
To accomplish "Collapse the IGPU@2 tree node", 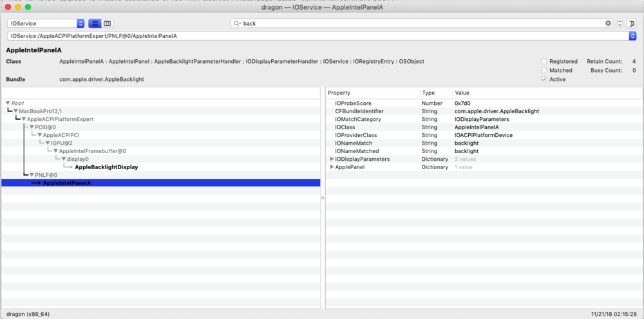I will pos(48,143).
